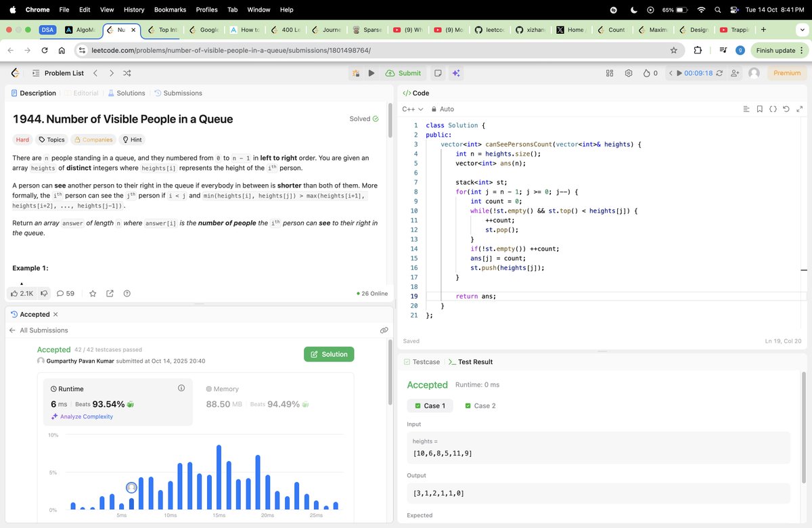This screenshot has height=528, width=812.
Task: Star the problem as favorite
Action: tap(93, 294)
